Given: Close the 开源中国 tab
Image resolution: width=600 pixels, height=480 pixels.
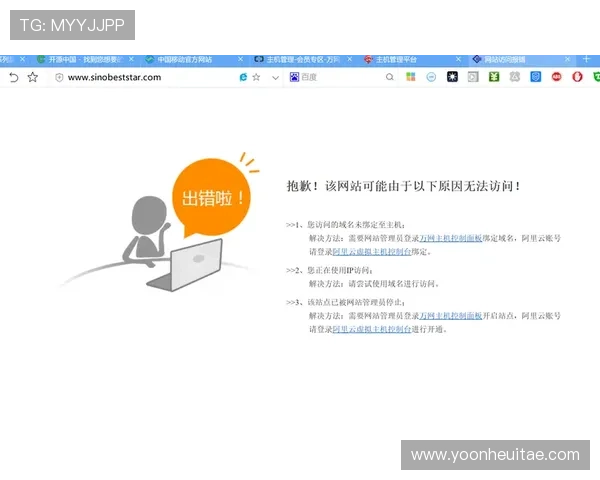Looking at the screenshot, I should pyautogui.click(x=131, y=59).
